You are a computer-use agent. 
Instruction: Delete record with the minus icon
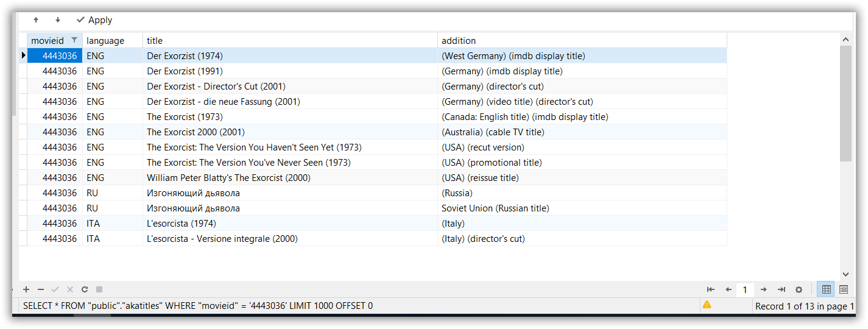pos(41,289)
